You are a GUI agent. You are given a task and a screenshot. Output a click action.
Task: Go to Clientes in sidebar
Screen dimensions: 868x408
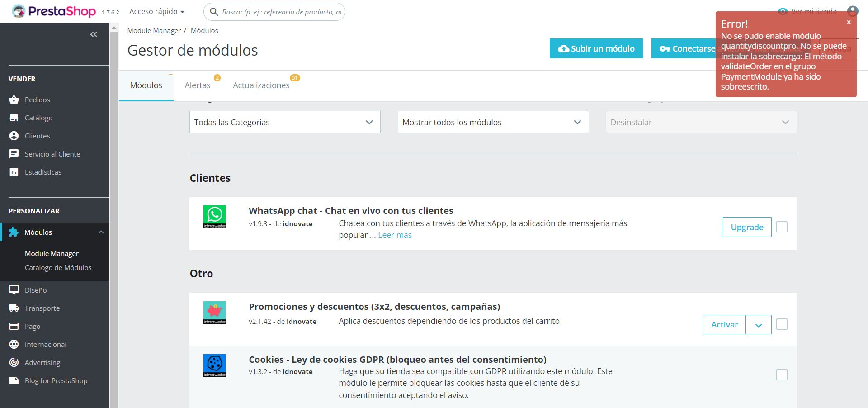[x=37, y=136]
